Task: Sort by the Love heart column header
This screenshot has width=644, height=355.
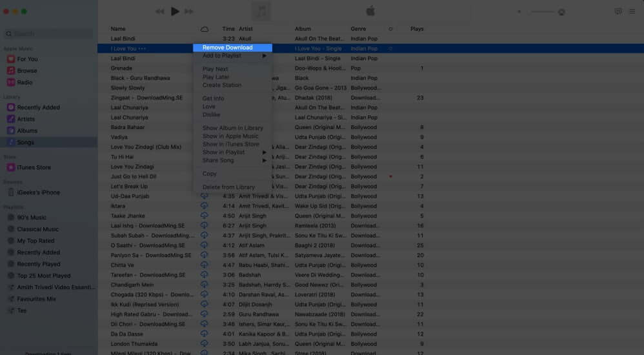Action: tap(390, 29)
